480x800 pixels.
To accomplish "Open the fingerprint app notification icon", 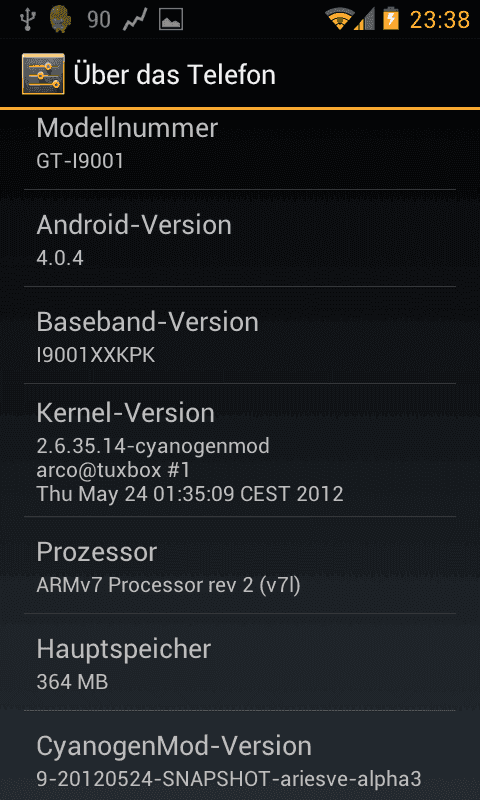I will click(60, 20).
